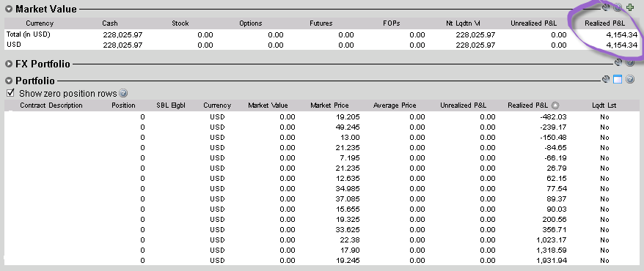Click the Market Value Currency column header
This screenshot has height=271, width=644.
pyautogui.click(x=40, y=23)
